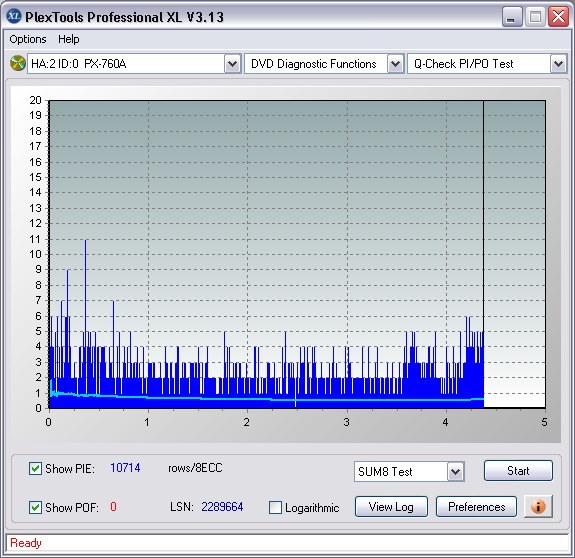Minimize the PlexTools window
This screenshot has height=558, width=575.
(512, 16)
